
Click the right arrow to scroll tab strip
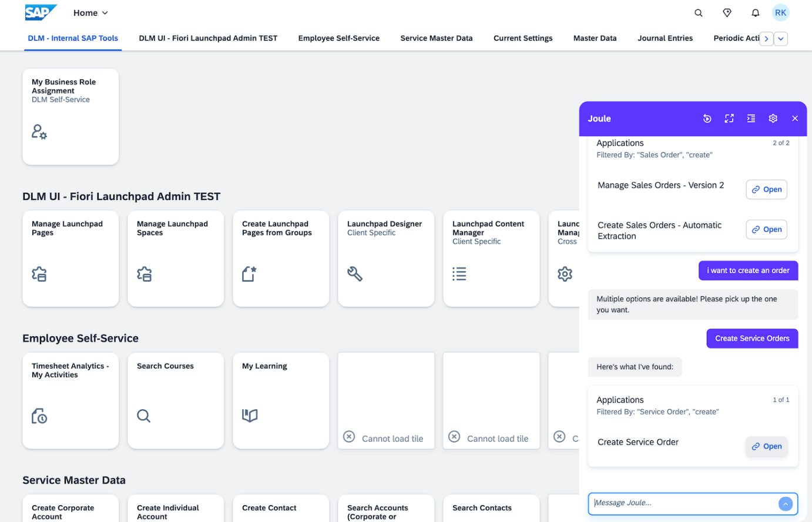(x=766, y=38)
